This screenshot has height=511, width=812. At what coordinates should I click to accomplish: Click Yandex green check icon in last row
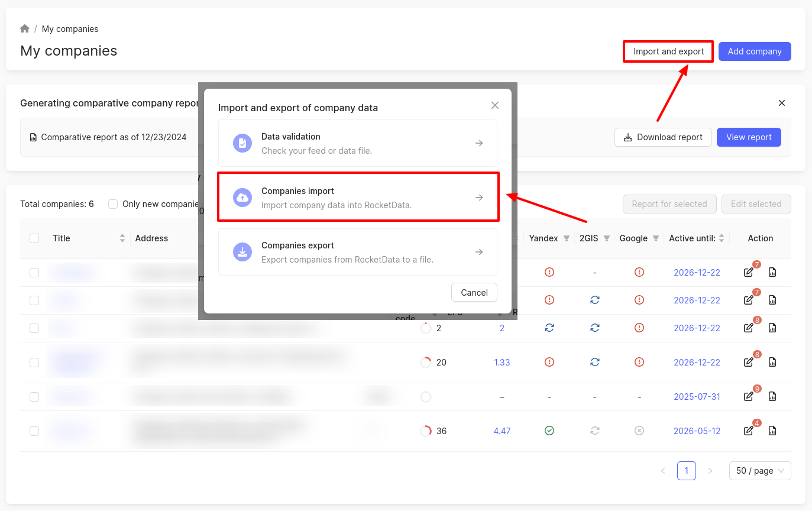click(549, 431)
